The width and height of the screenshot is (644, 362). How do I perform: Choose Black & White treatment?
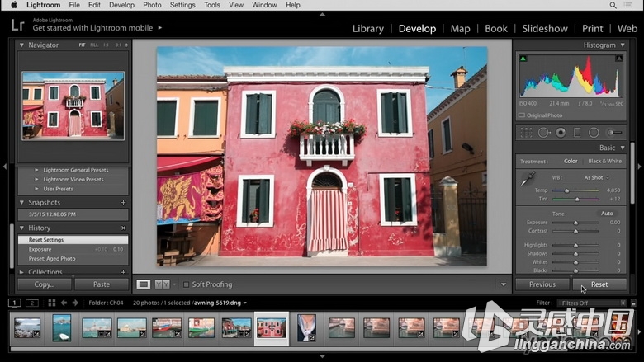pyautogui.click(x=604, y=161)
